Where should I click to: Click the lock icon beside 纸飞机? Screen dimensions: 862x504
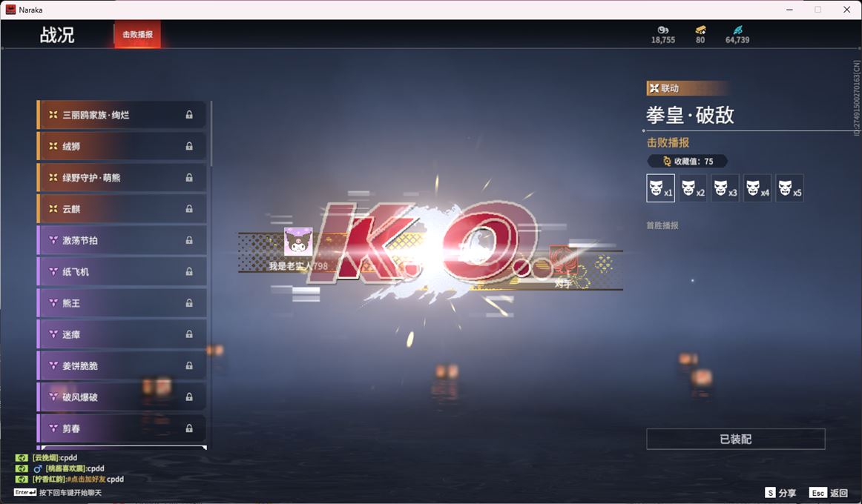click(189, 271)
